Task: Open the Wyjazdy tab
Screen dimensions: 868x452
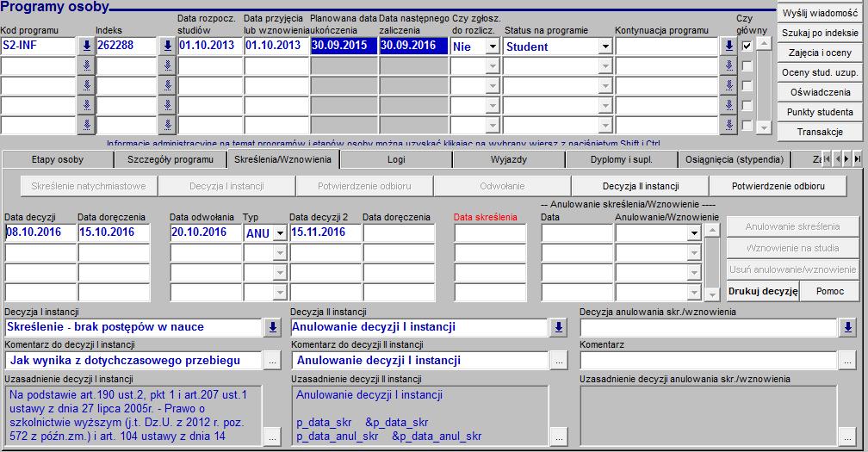Action: [x=509, y=159]
